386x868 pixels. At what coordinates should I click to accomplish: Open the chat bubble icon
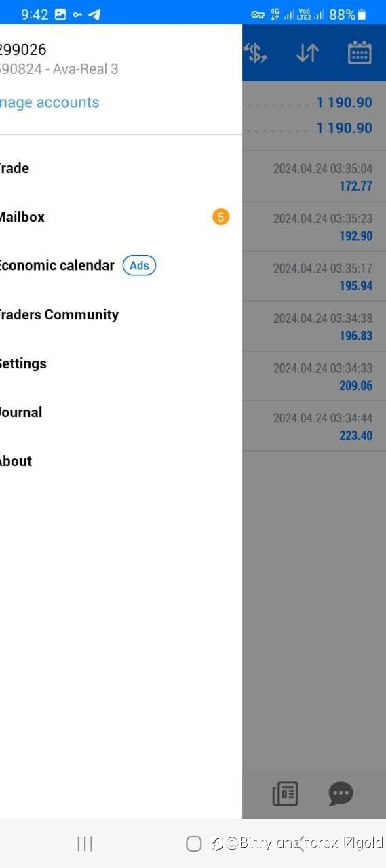click(x=341, y=793)
